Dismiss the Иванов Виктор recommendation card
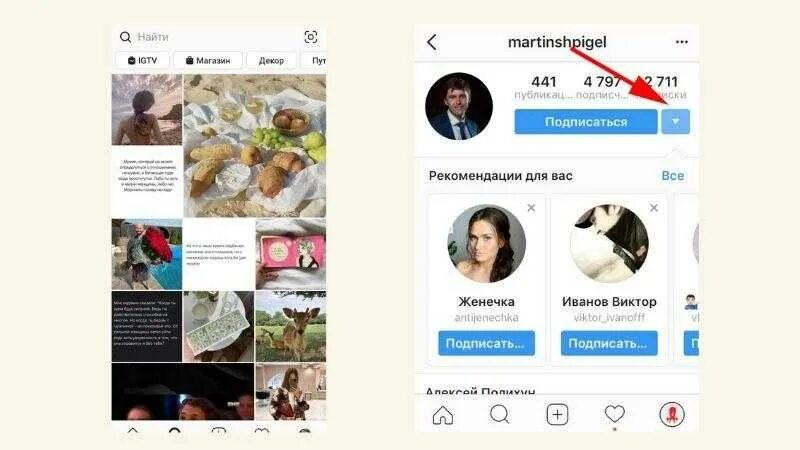800x450 pixels. [654, 208]
